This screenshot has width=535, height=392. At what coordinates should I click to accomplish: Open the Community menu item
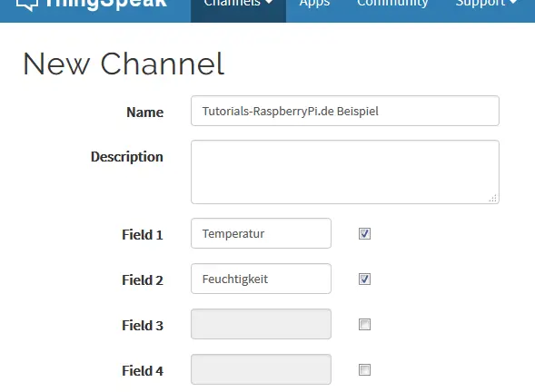(x=392, y=4)
